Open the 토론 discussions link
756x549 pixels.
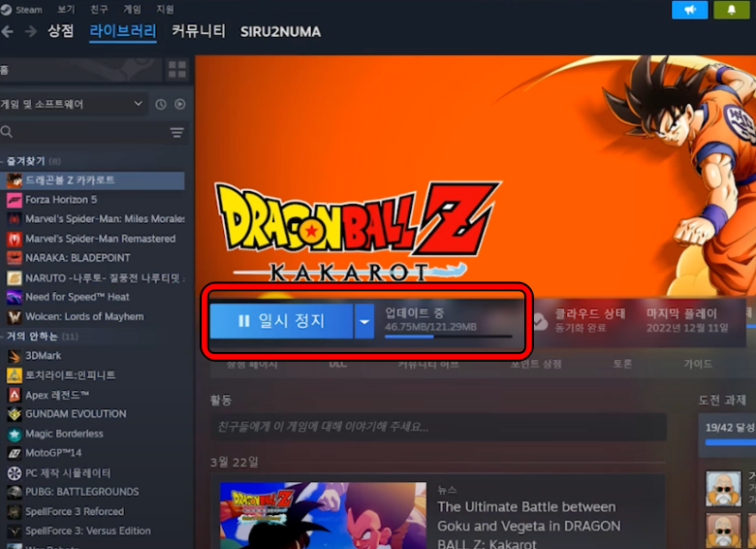pos(622,364)
